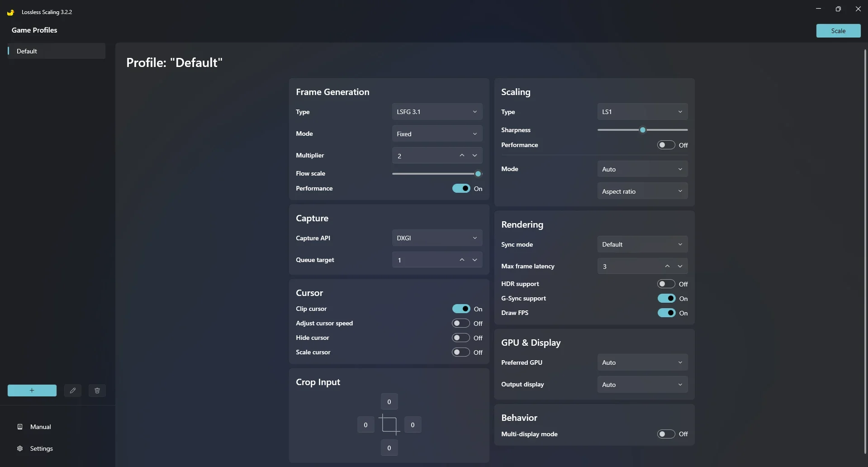
Task: Increase Max frame latency with up arrow
Action: (667, 266)
